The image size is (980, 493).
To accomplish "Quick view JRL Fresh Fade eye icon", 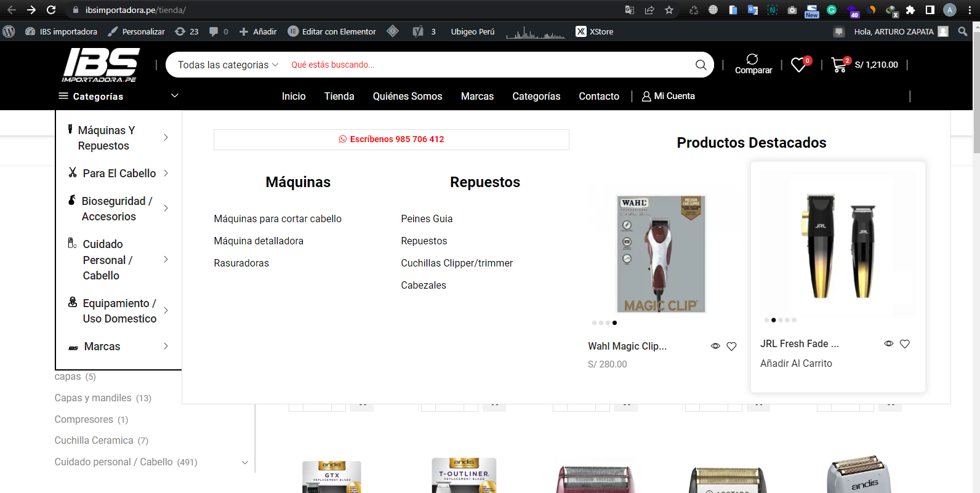I will point(888,344).
